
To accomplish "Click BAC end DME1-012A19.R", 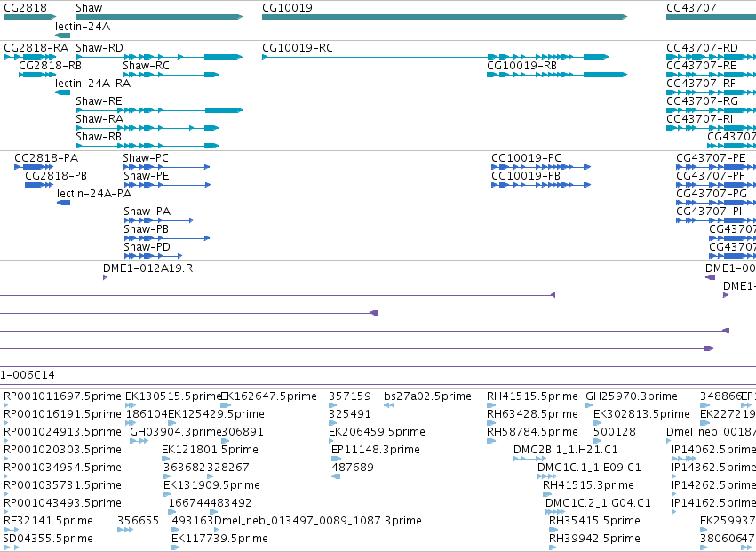I will (x=148, y=268).
